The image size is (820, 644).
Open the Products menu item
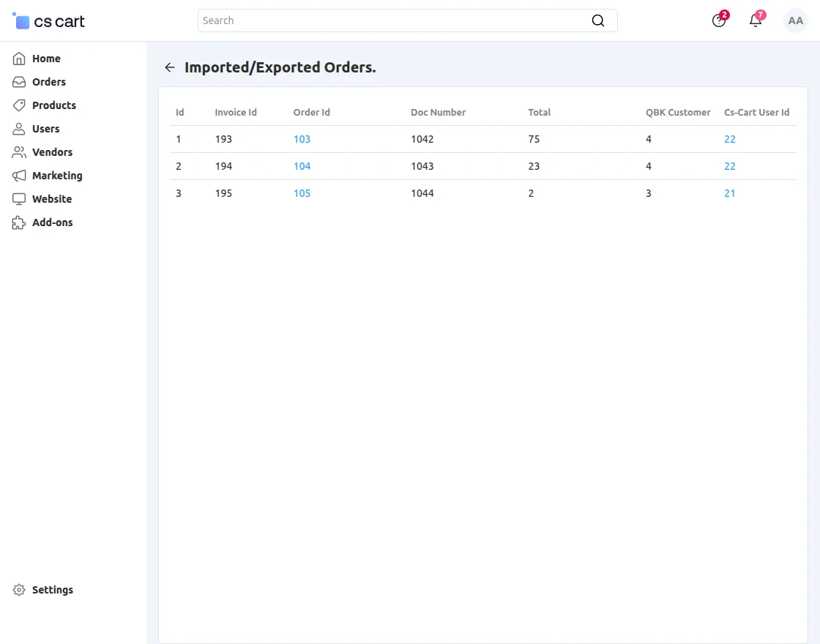pyautogui.click(x=53, y=105)
